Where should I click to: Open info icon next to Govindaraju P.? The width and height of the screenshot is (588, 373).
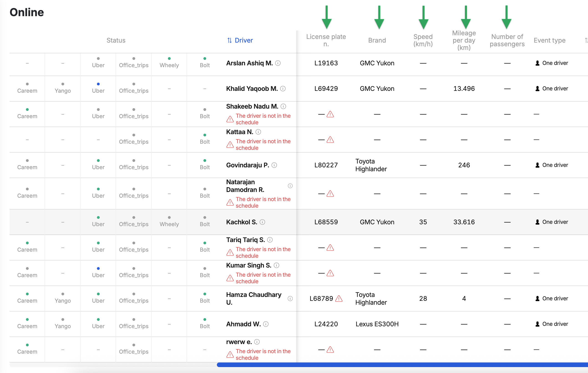coord(274,165)
